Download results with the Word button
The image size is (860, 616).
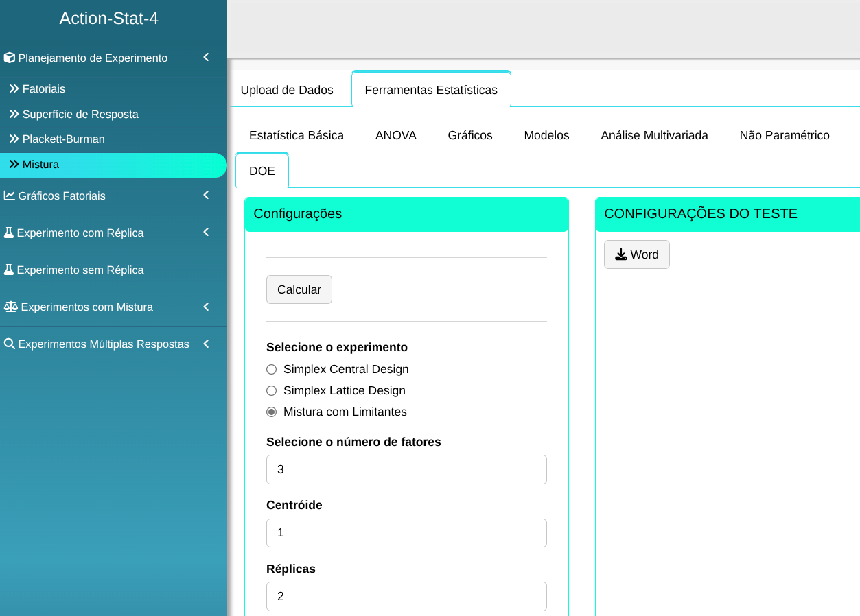click(636, 254)
